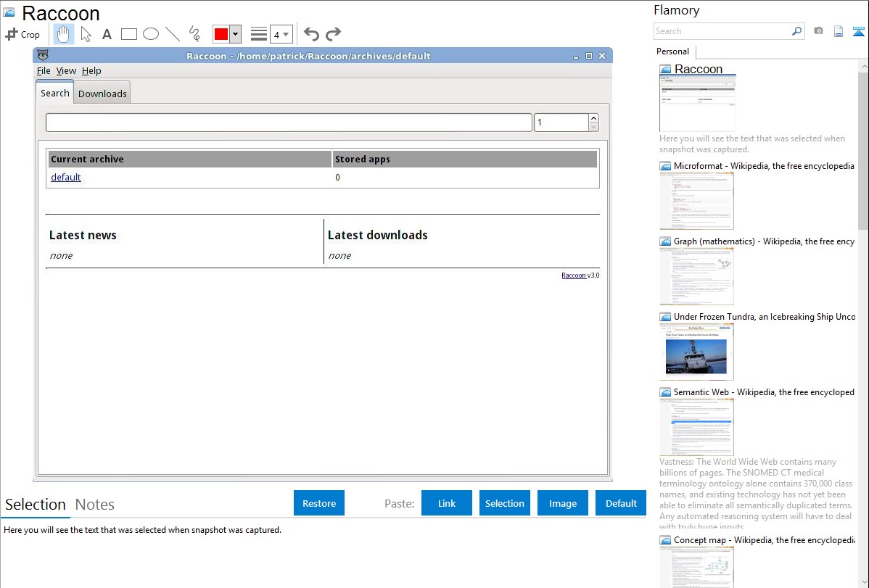This screenshot has width=869, height=588.
Task: Click the Restore button
Action: 319,503
